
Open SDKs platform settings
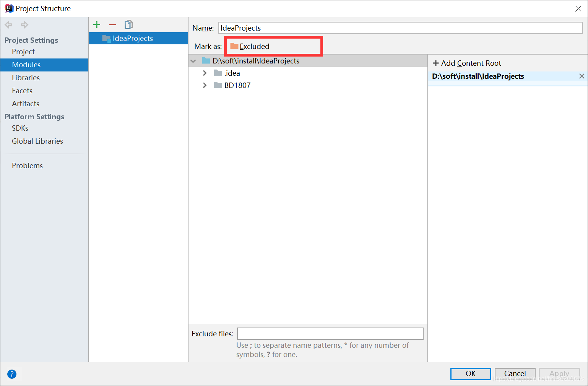(x=20, y=128)
